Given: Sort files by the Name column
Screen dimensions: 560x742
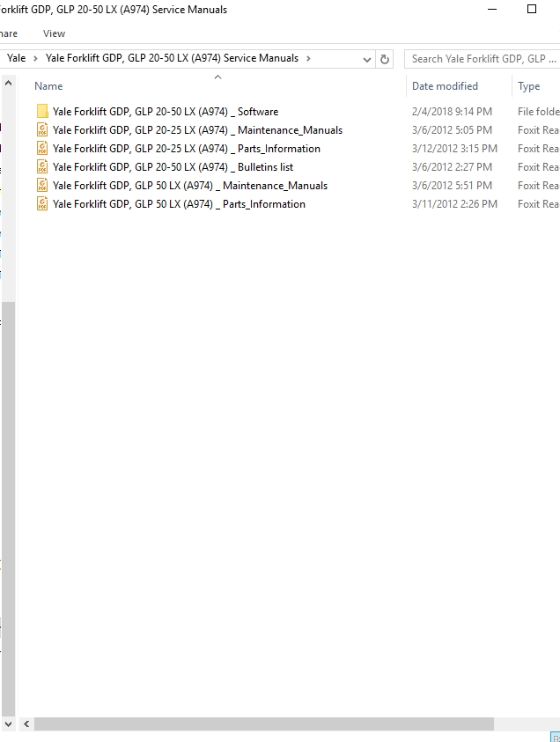Looking at the screenshot, I should (48, 86).
